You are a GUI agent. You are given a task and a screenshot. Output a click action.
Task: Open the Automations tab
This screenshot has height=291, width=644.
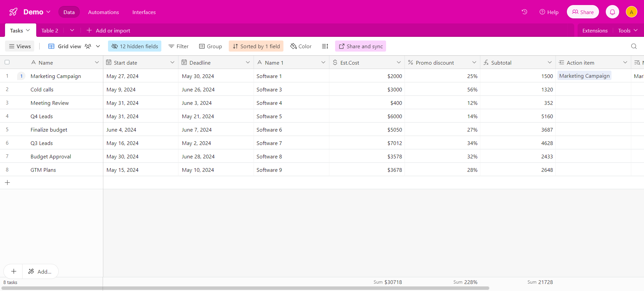pyautogui.click(x=104, y=12)
